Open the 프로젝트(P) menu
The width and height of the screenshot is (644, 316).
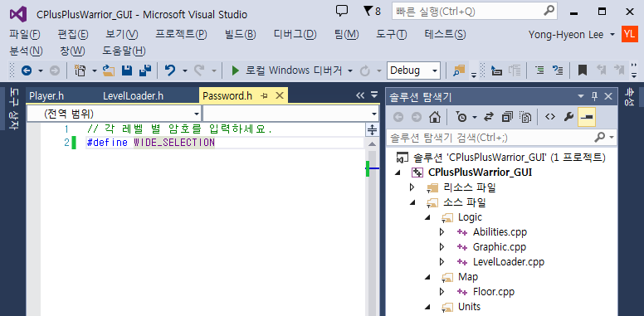[x=181, y=35]
